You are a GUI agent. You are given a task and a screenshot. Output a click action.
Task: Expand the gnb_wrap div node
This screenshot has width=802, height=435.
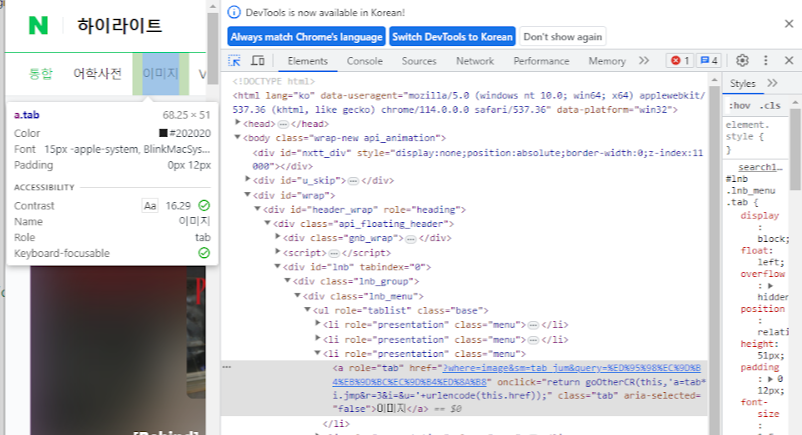278,236
